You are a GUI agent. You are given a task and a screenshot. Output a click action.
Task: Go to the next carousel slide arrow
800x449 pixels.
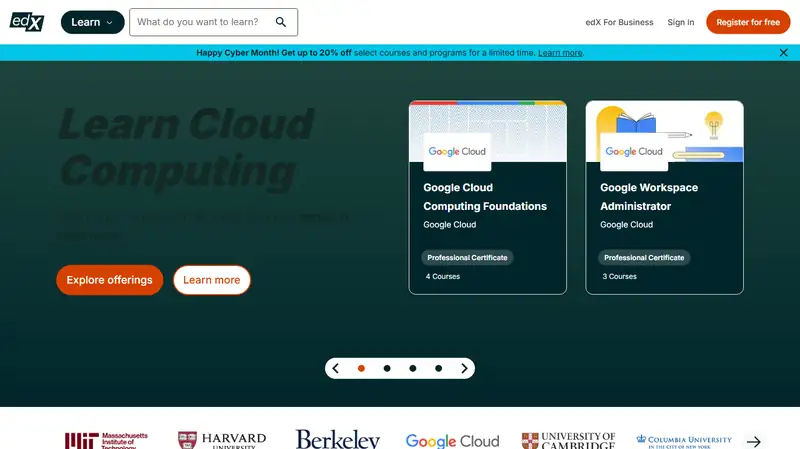(x=464, y=368)
